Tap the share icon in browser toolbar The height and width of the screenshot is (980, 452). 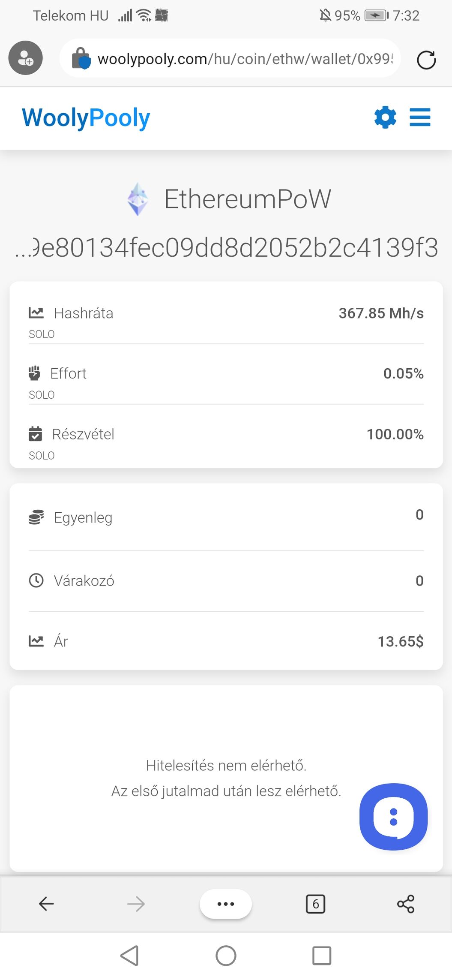click(405, 904)
